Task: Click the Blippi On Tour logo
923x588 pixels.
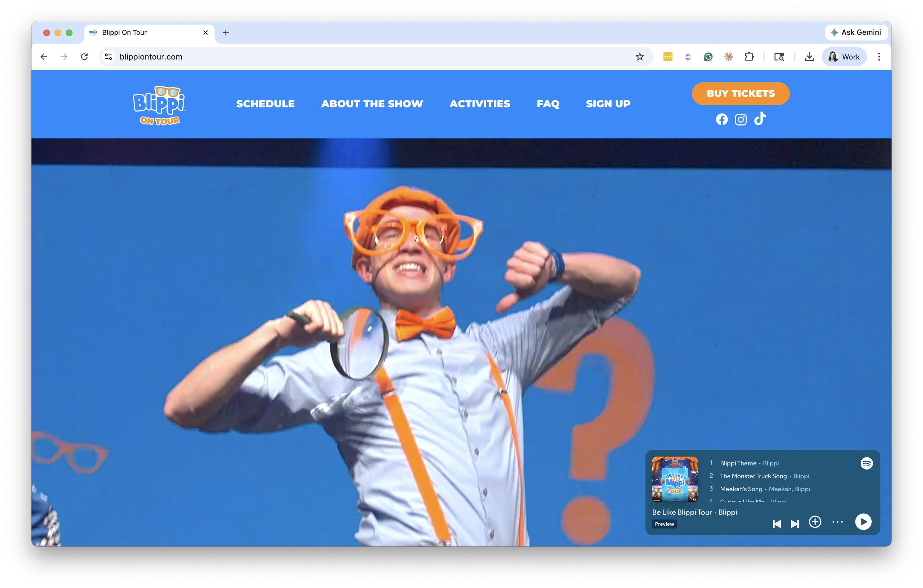Action: coord(159,106)
